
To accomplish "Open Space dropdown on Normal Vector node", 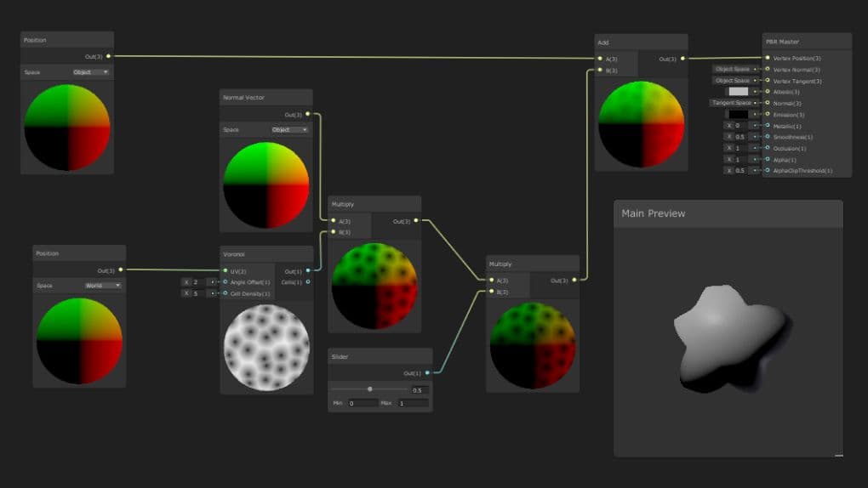I will [289, 129].
